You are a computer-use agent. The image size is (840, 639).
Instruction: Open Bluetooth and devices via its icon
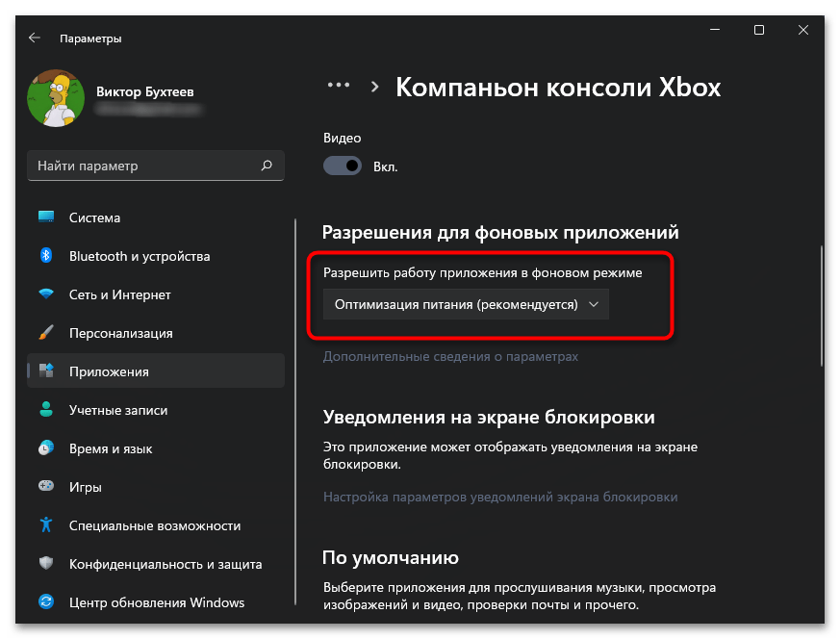[45, 256]
